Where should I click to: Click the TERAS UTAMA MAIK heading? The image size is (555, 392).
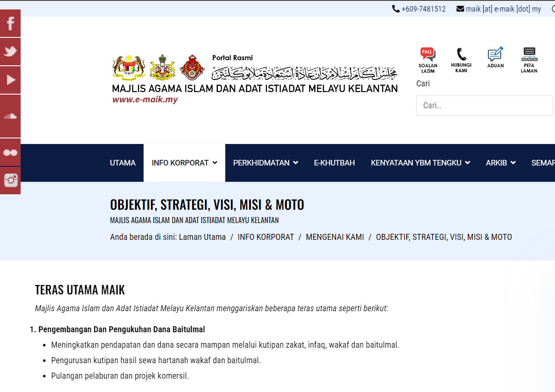(80, 290)
